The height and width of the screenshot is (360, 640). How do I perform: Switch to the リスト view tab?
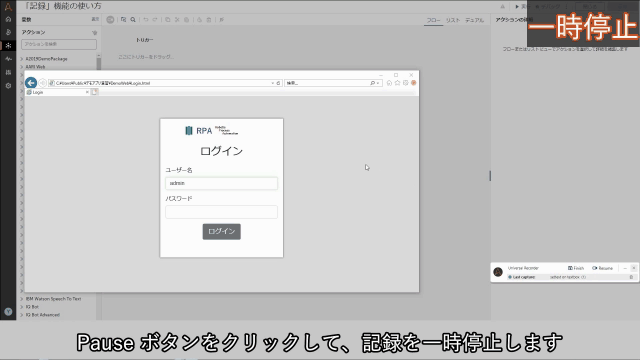point(453,20)
